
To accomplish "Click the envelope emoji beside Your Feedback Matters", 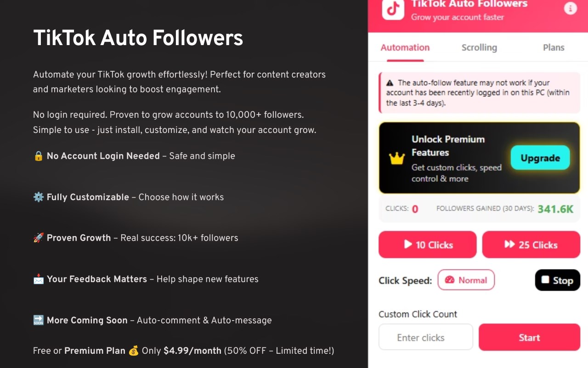I will point(39,279).
